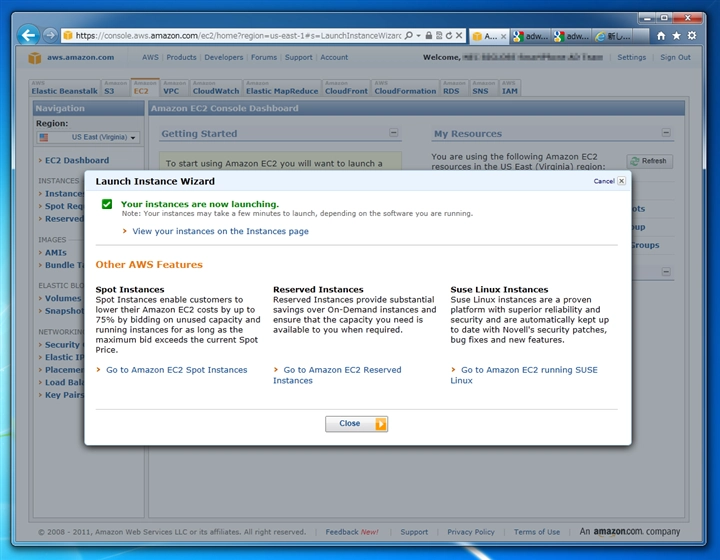Screen dimensions: 720x560
Task: Click the Refresh button in My Resources
Action: (649, 161)
